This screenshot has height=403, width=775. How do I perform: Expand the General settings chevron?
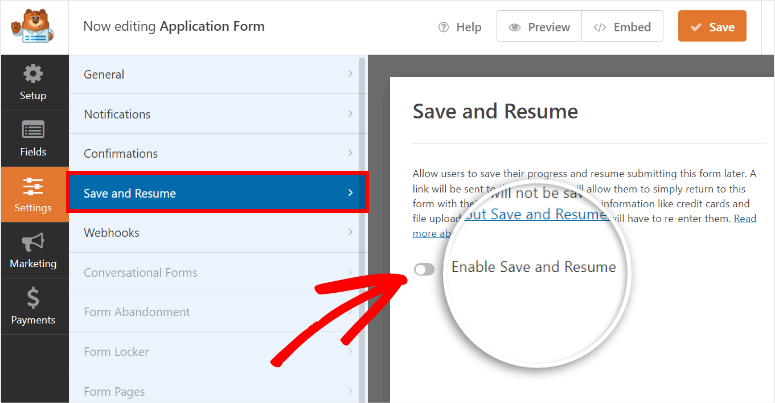(x=350, y=74)
